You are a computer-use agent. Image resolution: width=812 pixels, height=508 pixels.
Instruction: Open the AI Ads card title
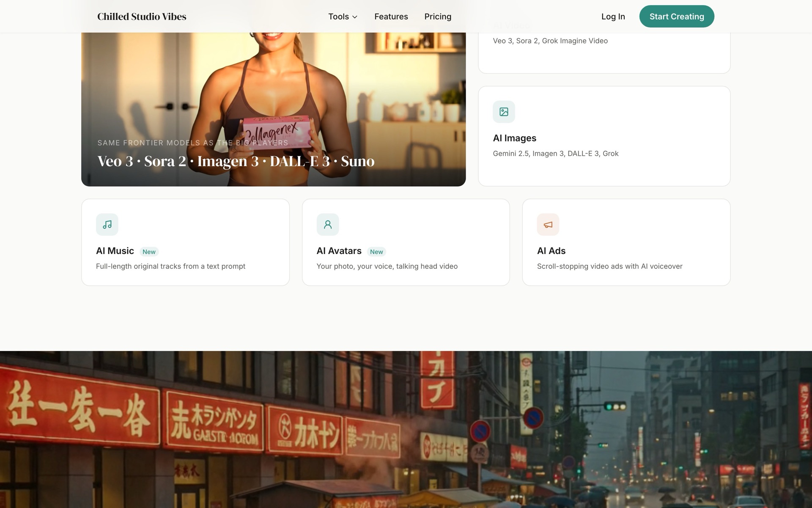tap(551, 251)
